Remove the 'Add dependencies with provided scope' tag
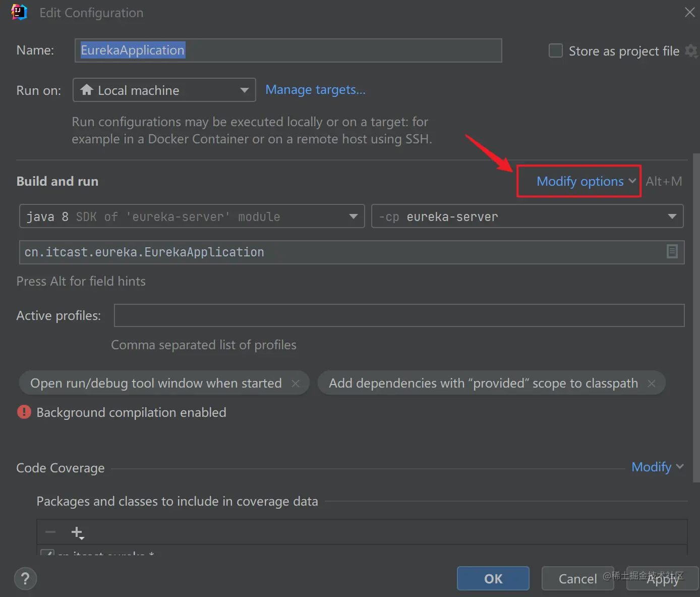This screenshot has height=597, width=700. coord(652,384)
